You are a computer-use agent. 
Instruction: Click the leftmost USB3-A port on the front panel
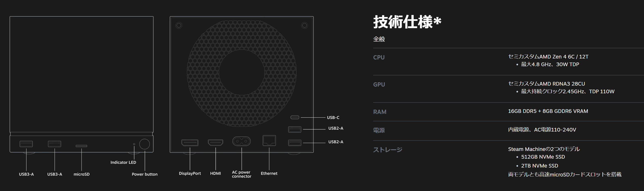[26, 144]
